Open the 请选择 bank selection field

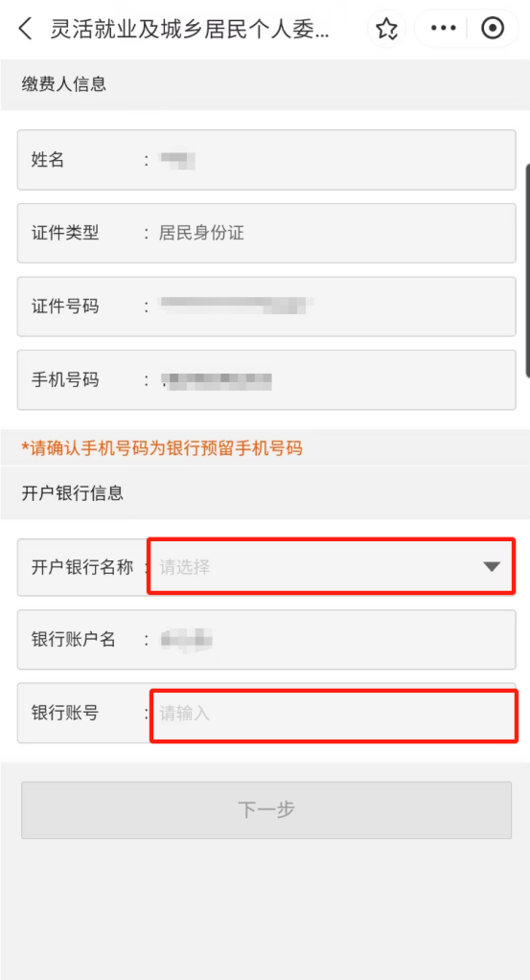[331, 566]
